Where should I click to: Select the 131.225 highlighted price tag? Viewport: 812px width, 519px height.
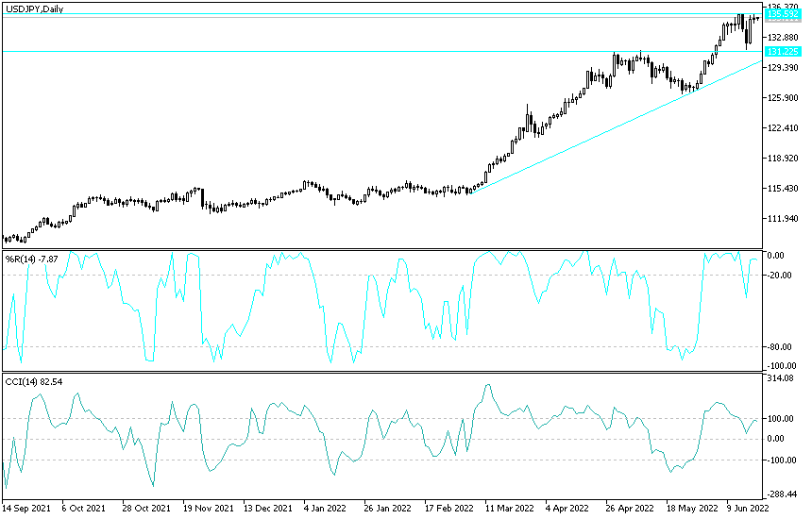783,51
